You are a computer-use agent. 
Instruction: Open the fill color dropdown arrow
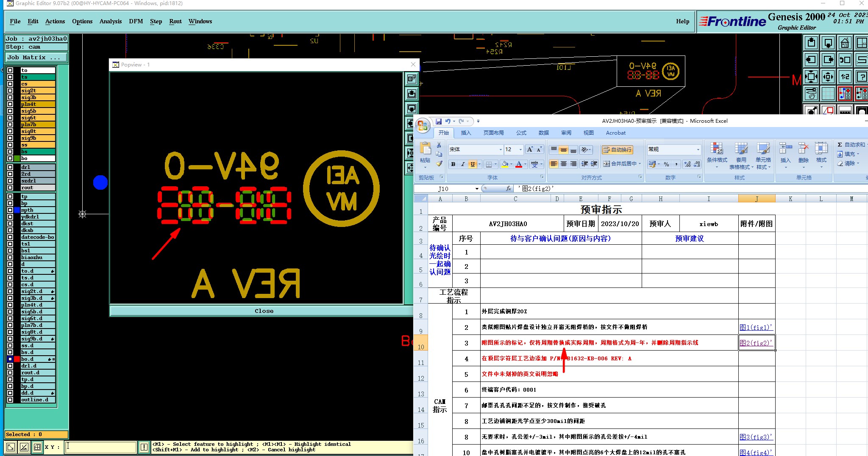pos(511,164)
